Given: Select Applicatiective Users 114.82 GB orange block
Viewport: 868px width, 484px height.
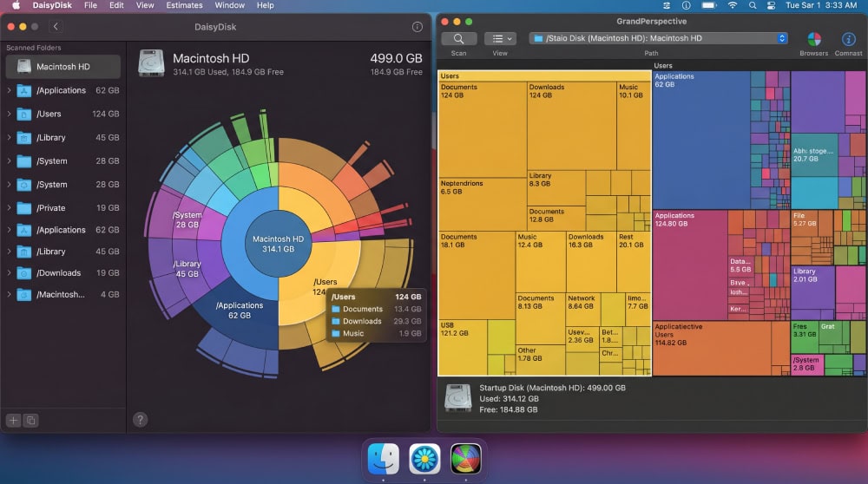Looking at the screenshot, I should 712,349.
